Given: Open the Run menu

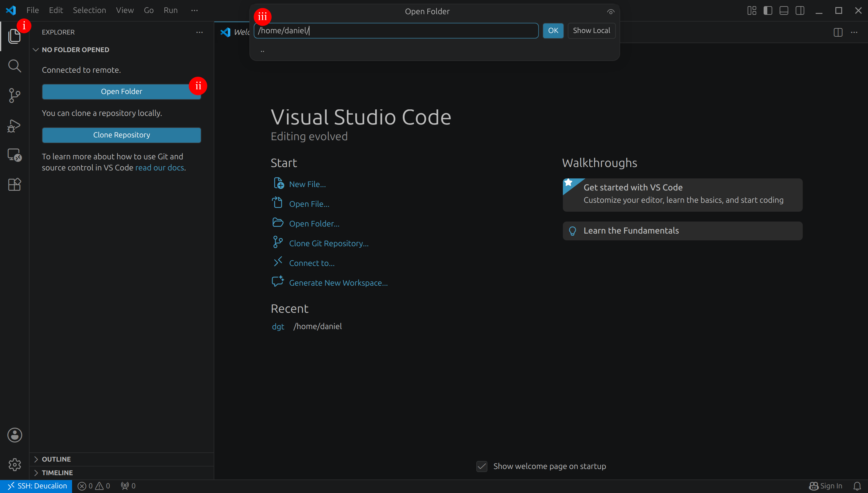Looking at the screenshot, I should (171, 10).
